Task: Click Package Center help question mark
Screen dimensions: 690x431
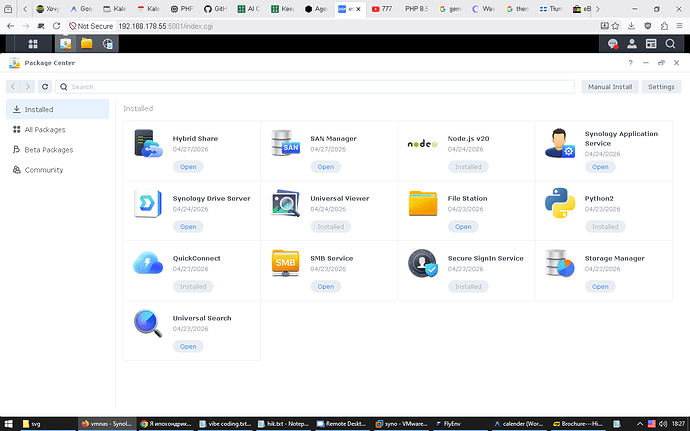Action: (631, 63)
